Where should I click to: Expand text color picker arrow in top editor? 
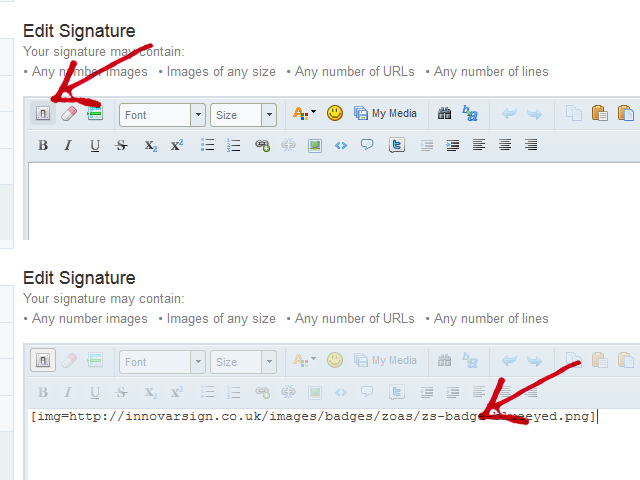313,114
